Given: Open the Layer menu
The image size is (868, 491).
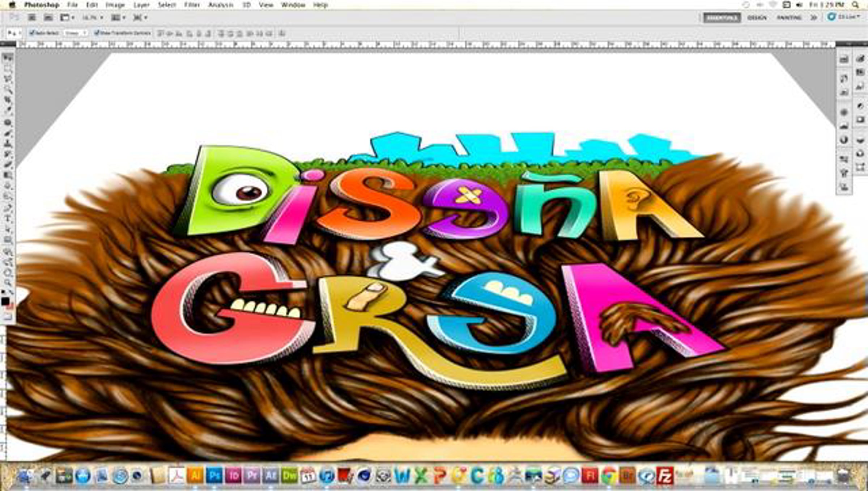Looking at the screenshot, I should (x=141, y=5).
